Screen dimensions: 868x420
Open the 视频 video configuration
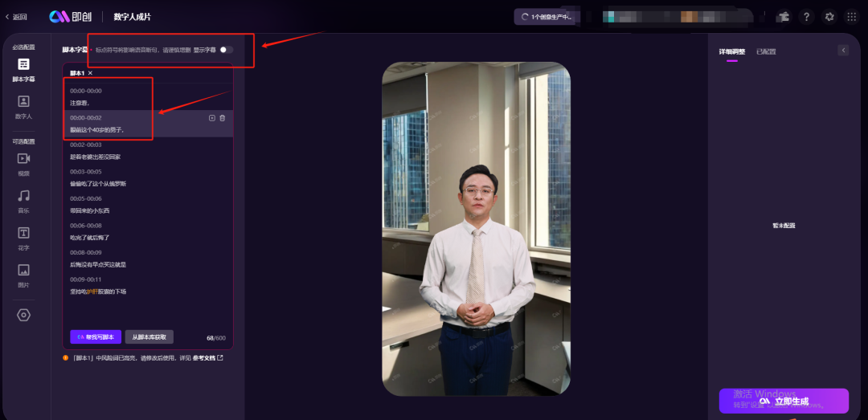[x=23, y=162]
